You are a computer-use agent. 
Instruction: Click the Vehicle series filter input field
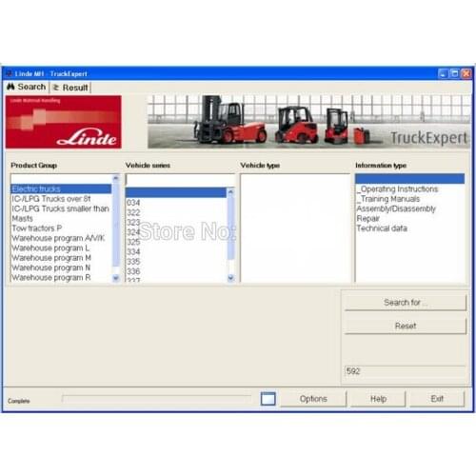(x=180, y=180)
